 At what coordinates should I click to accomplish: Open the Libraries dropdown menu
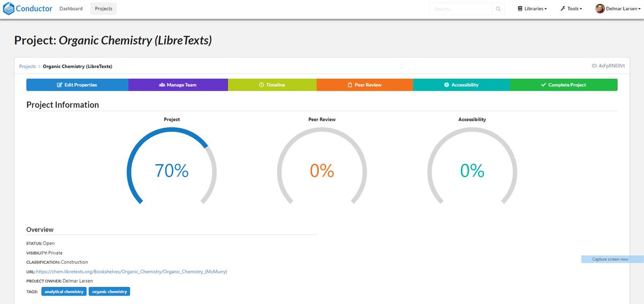tap(532, 9)
